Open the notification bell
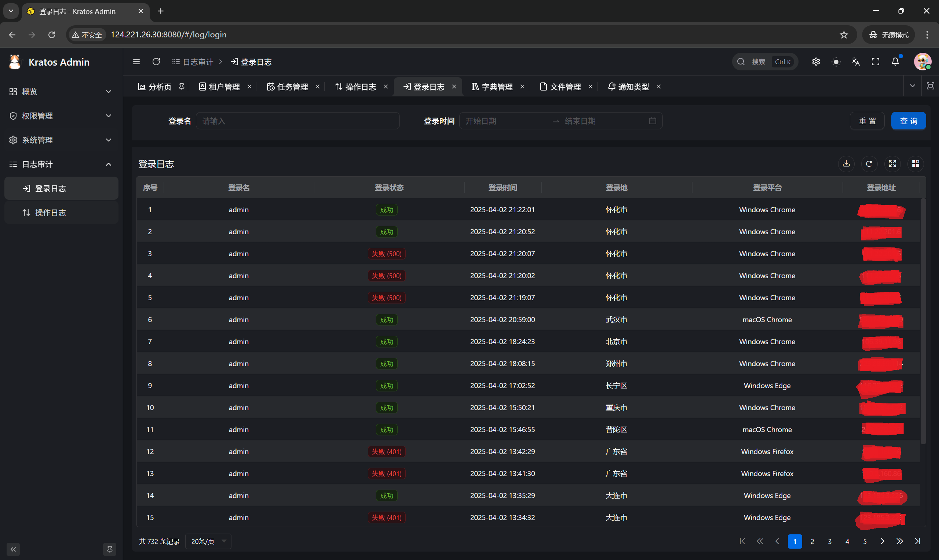939x560 pixels. pyautogui.click(x=895, y=62)
